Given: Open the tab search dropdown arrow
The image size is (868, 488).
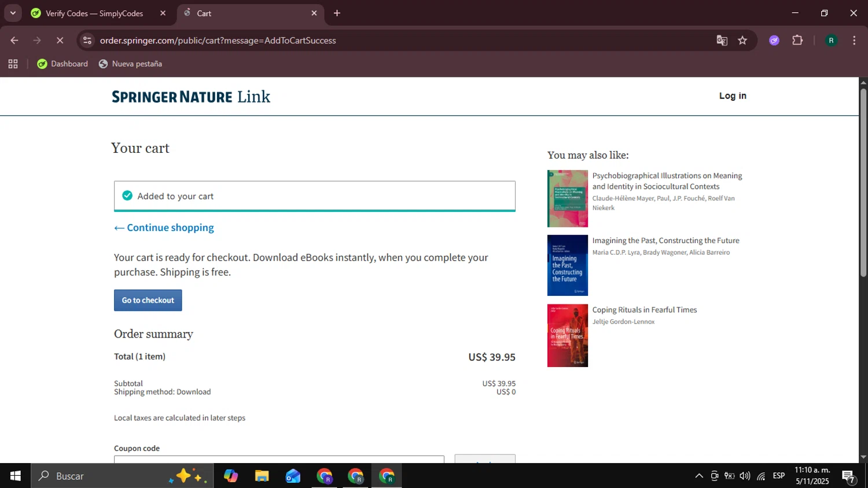Looking at the screenshot, I should [x=13, y=13].
